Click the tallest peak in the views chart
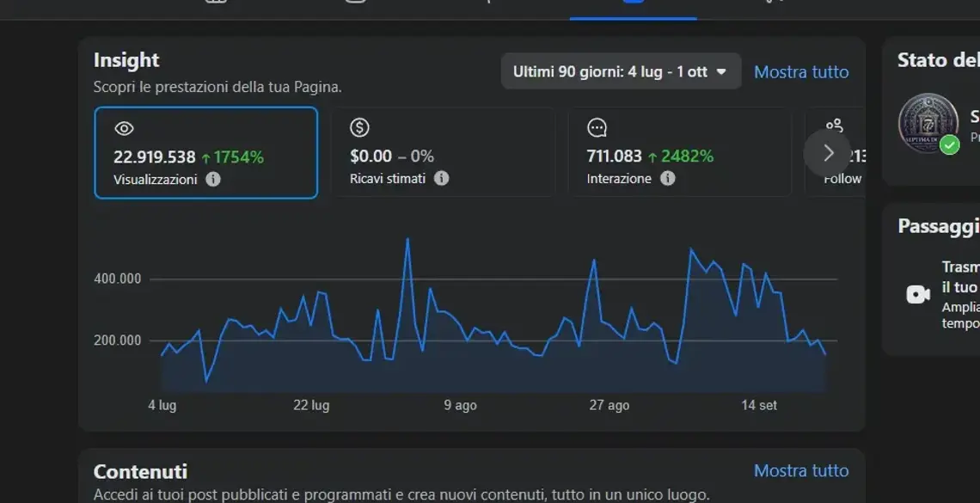The width and height of the screenshot is (980, 503). point(407,239)
